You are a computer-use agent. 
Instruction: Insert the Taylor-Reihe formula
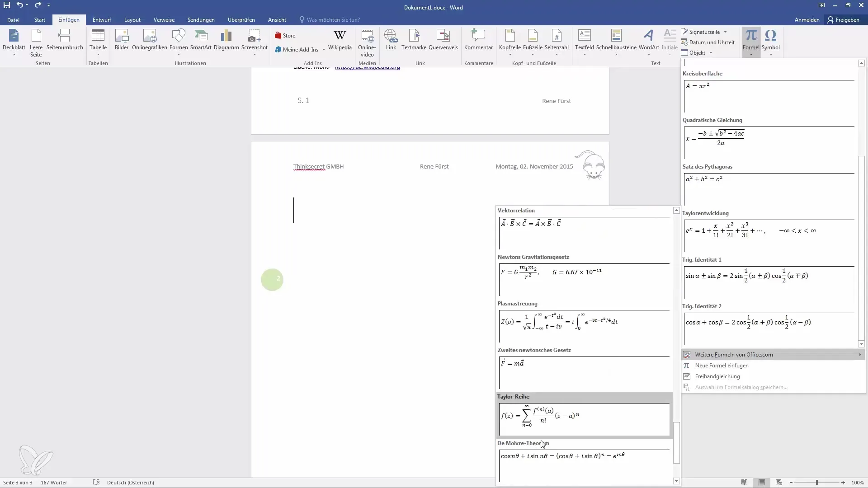click(x=584, y=415)
